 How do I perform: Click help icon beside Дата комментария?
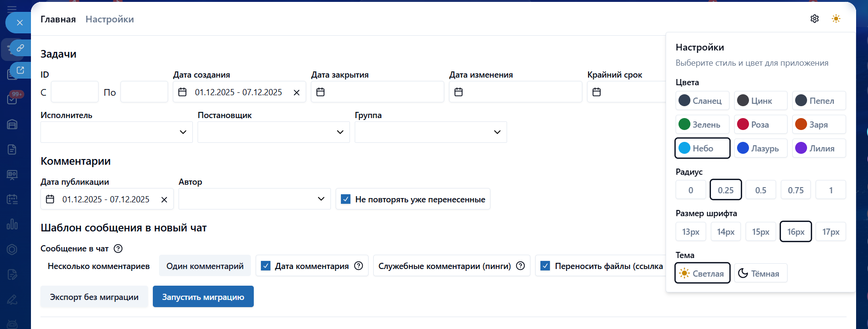tap(359, 266)
